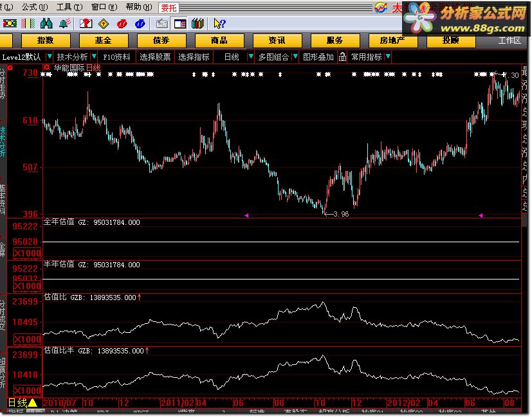Click the 基金 yellow button
Screen dimensions: 532x417
[x=103, y=40]
